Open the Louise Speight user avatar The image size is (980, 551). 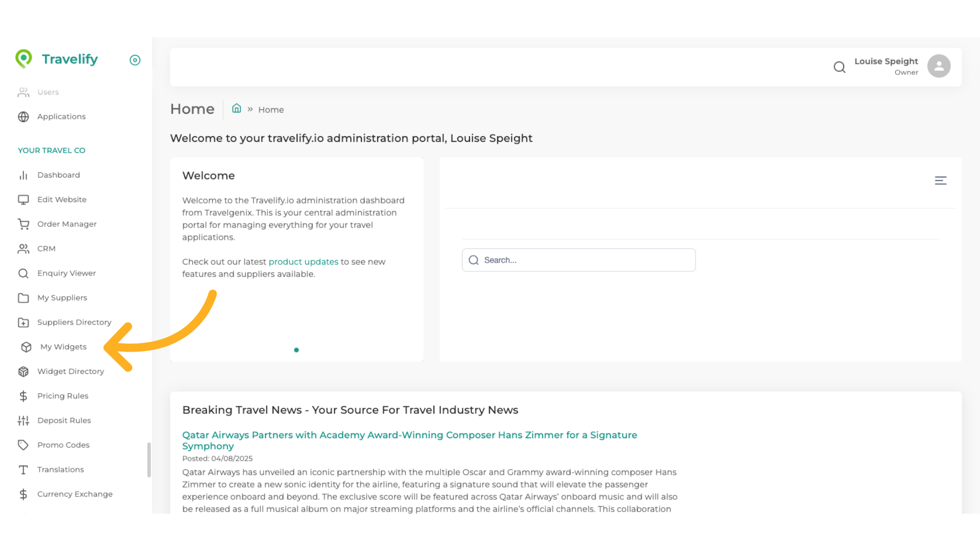939,66
